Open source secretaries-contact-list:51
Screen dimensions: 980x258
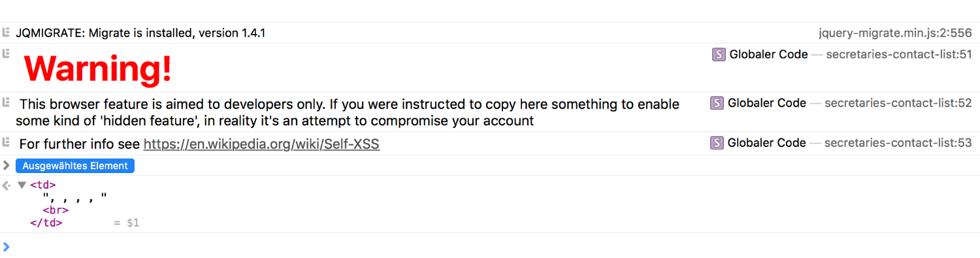click(899, 55)
